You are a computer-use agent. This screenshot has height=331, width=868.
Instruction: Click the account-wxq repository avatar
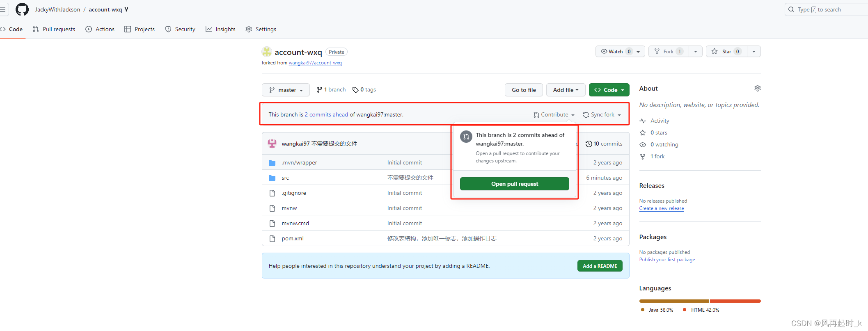(267, 52)
